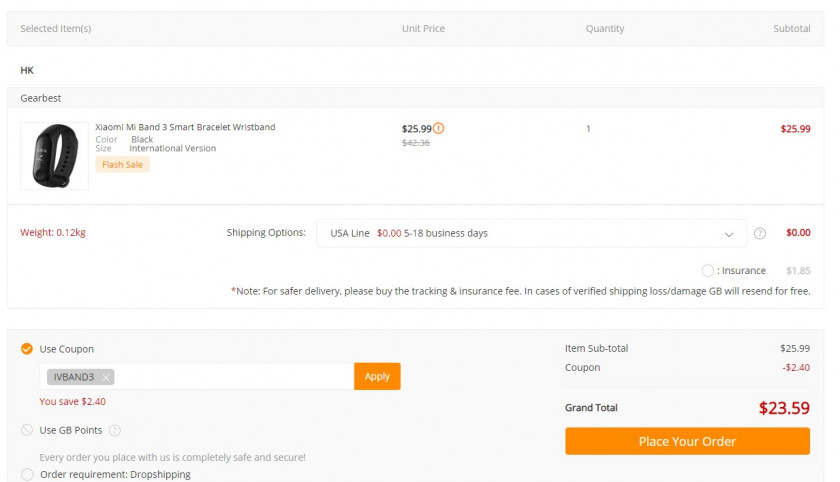Click the Quantity column header
Image resolution: width=840 pixels, height=482 pixels.
click(605, 29)
